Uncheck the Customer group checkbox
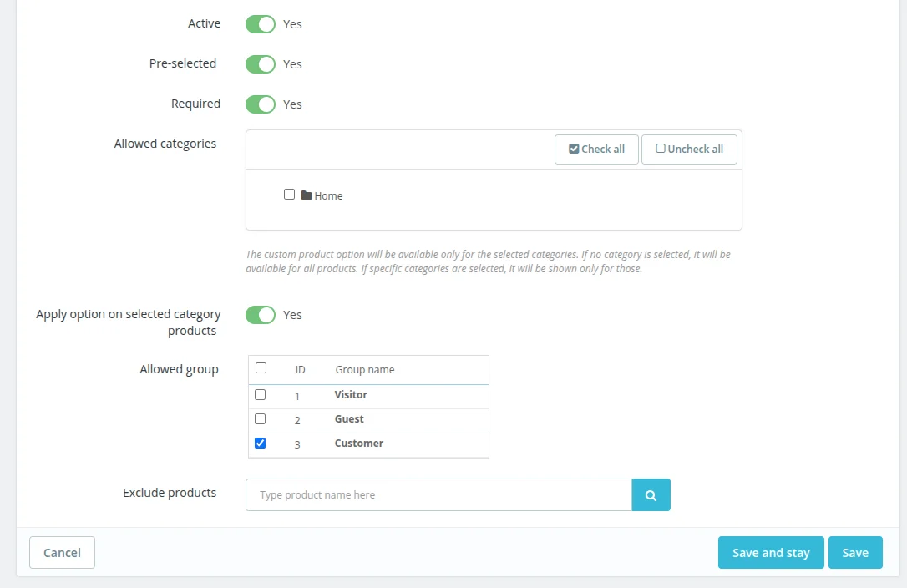 (261, 444)
